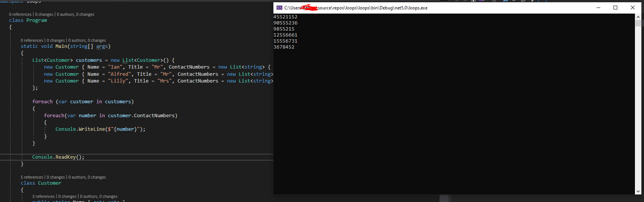Click the "Ian" string literal
Viewport: 644px width, 202px height.
[x=115, y=67]
